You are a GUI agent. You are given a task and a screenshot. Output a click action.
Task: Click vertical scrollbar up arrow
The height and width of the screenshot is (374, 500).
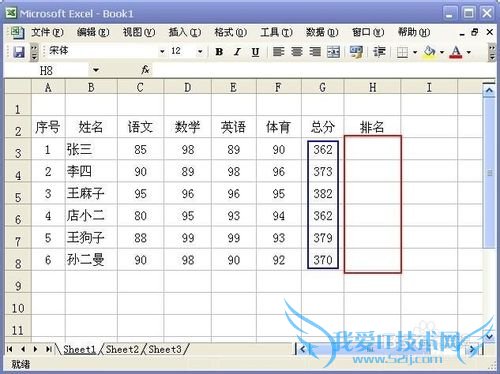489,90
